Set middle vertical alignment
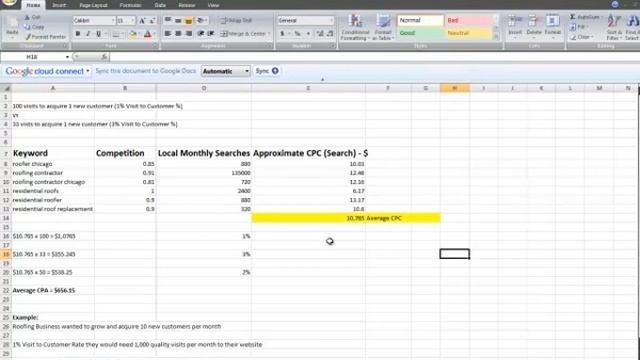Viewport: 640px width, 360px height. tap(178, 20)
